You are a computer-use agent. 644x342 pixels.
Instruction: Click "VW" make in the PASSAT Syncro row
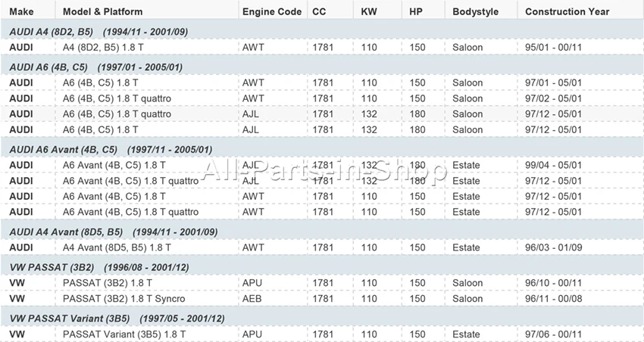[17, 299]
